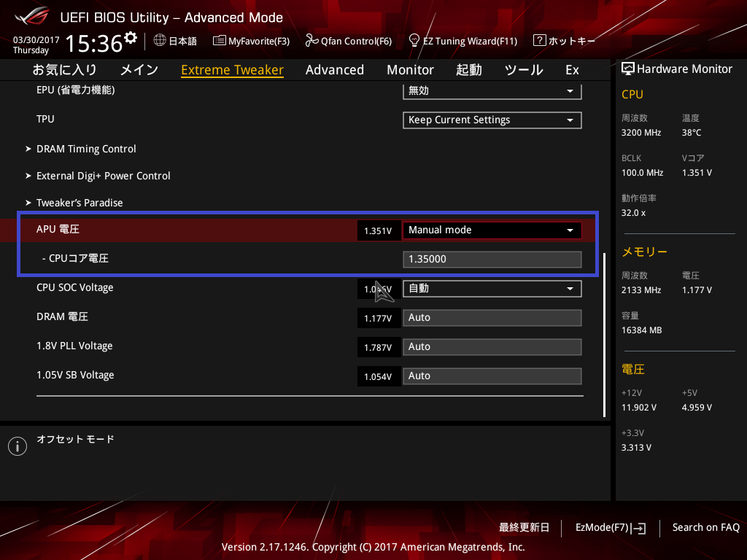Click the オフセット モード help text
This screenshot has height=560, width=747.
(x=75, y=439)
